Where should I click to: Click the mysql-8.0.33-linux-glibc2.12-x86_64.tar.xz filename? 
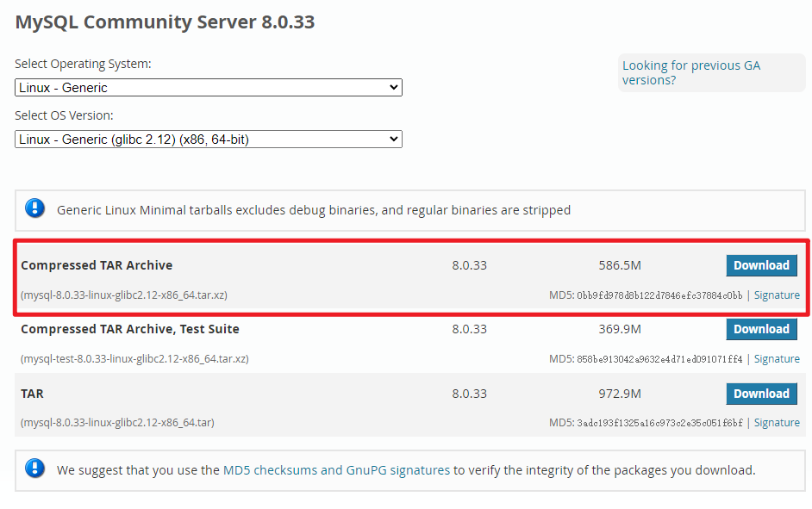124,295
